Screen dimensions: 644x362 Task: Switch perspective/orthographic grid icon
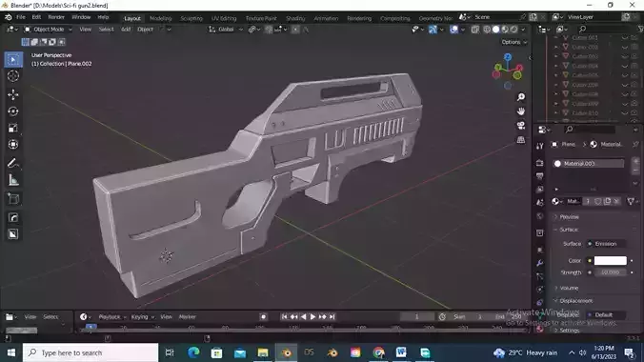521,140
